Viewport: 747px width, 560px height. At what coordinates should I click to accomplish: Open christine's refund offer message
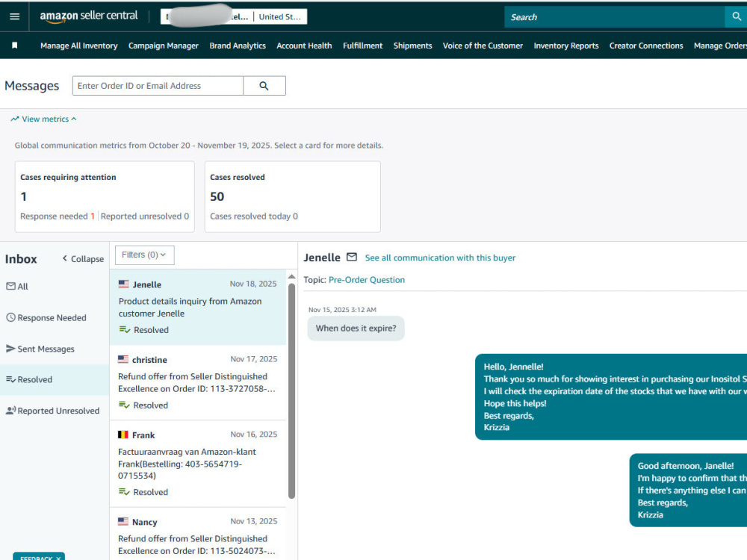pos(198,382)
